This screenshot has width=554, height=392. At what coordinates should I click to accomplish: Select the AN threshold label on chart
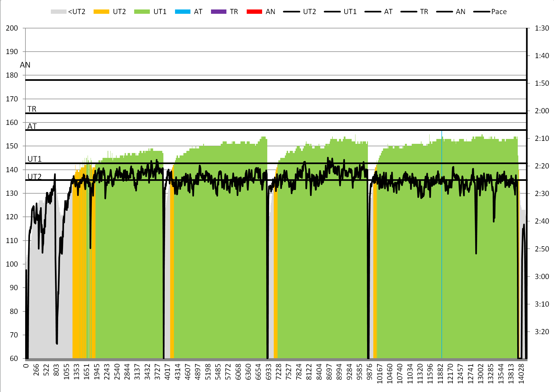pyautogui.click(x=25, y=65)
